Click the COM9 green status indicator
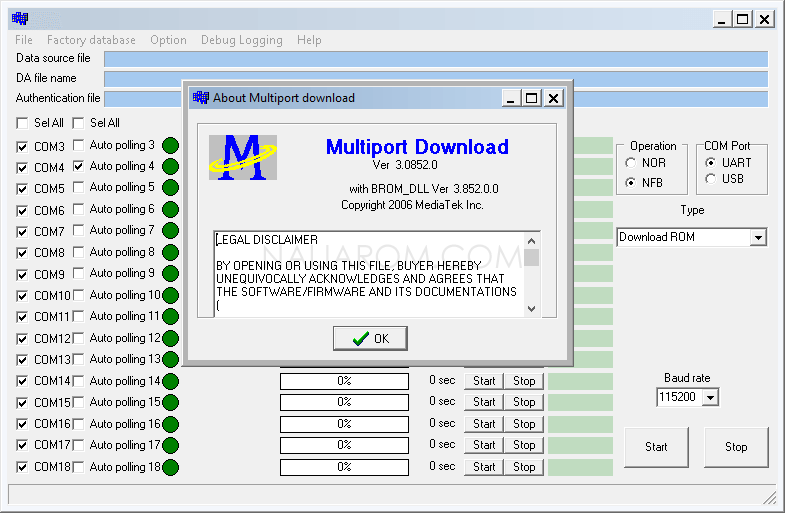 click(x=170, y=274)
